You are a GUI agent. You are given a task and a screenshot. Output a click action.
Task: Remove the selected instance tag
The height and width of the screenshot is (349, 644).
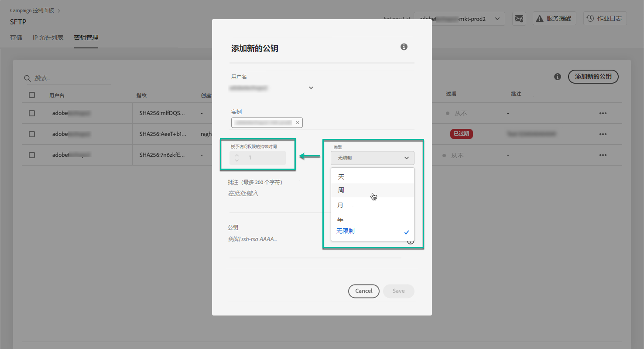pos(298,123)
